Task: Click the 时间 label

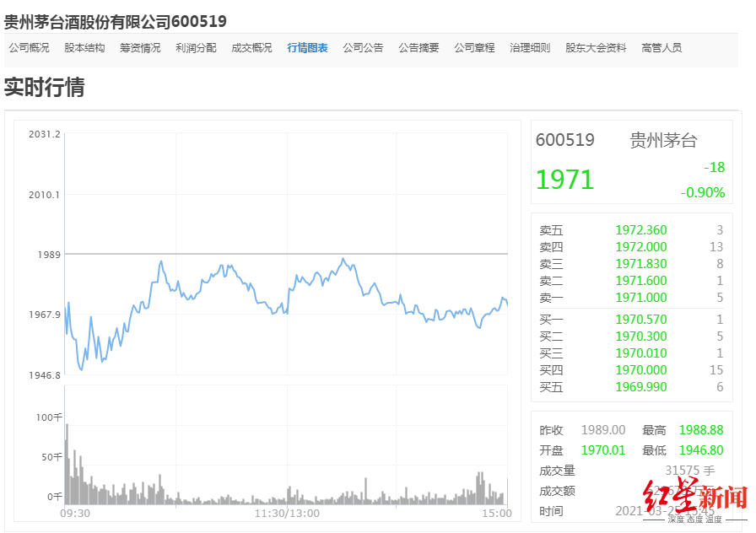Action: [551, 511]
